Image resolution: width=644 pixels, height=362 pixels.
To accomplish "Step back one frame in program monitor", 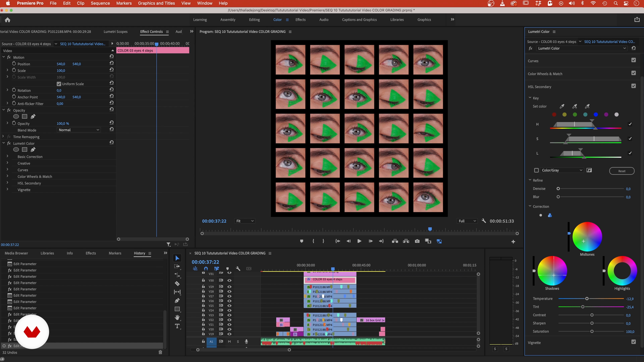I will [x=348, y=241].
